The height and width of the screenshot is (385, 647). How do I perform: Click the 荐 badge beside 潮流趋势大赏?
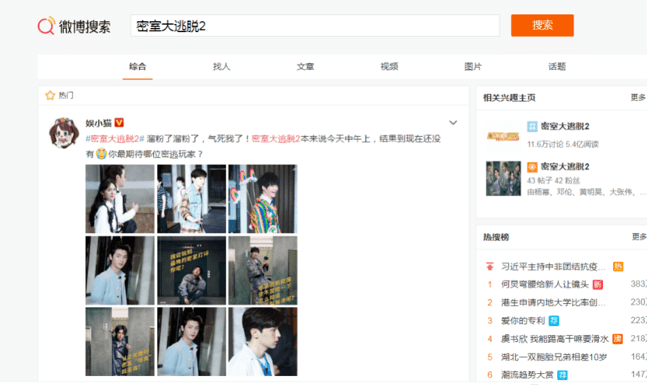[x=562, y=375]
